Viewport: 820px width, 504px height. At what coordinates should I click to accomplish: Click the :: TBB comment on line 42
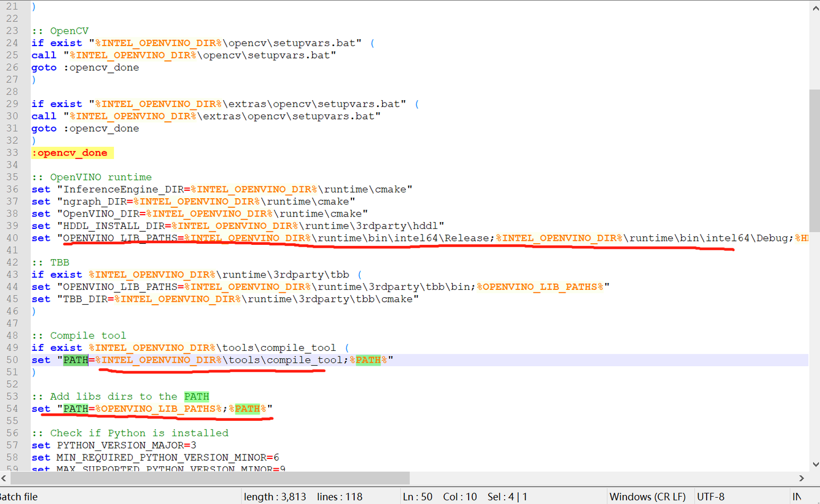[x=51, y=262]
